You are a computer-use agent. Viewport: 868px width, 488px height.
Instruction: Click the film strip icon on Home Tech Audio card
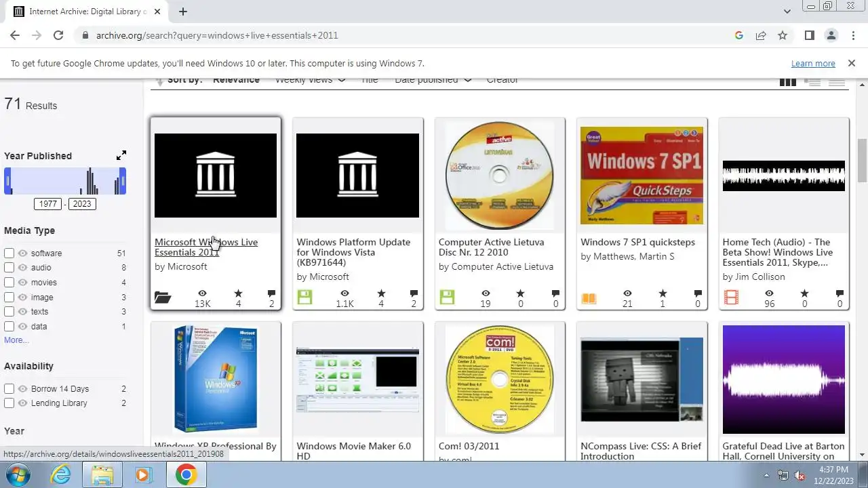[731, 297]
